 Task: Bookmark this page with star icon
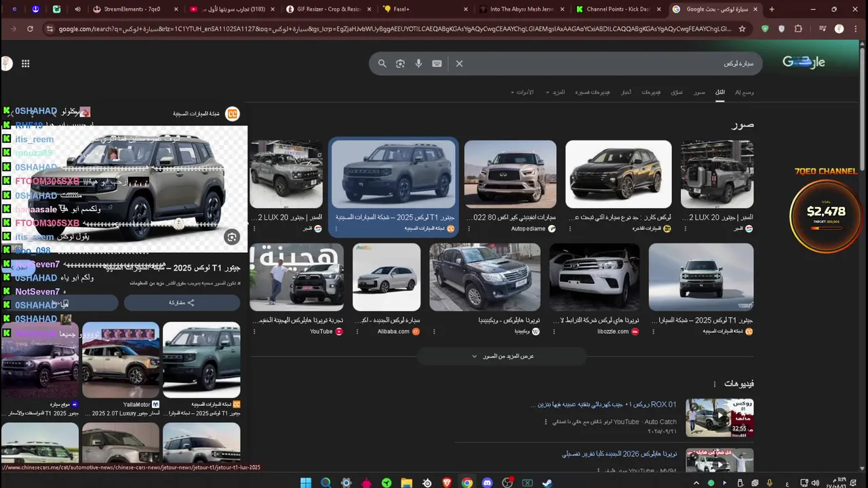743,29
